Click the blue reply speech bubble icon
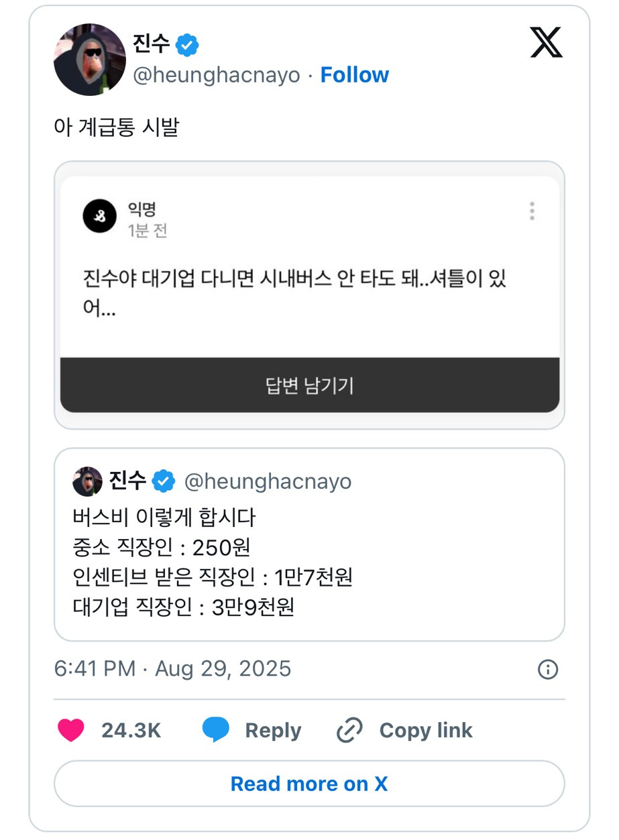 (216, 730)
